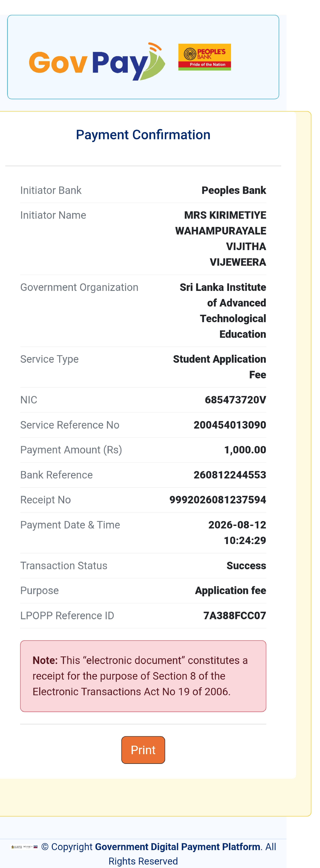
Task: Click the payment amount 1,000.00
Action: pos(245,450)
